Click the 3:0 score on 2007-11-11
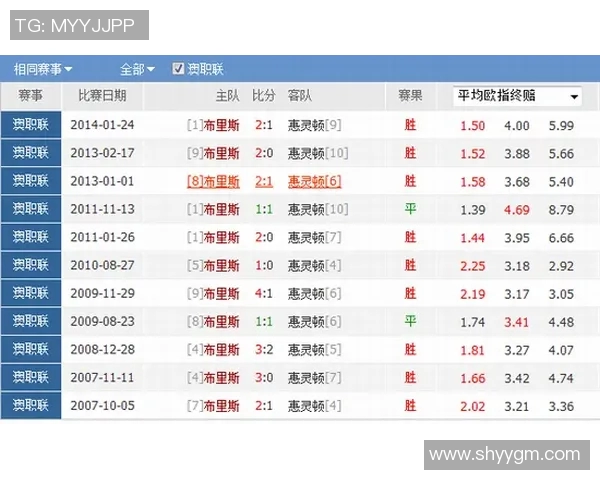 (264, 378)
